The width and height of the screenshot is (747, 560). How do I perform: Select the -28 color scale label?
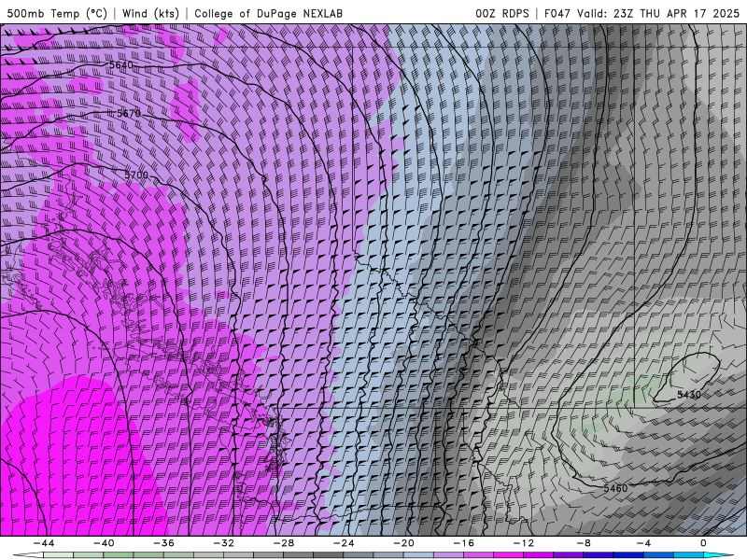click(x=284, y=543)
